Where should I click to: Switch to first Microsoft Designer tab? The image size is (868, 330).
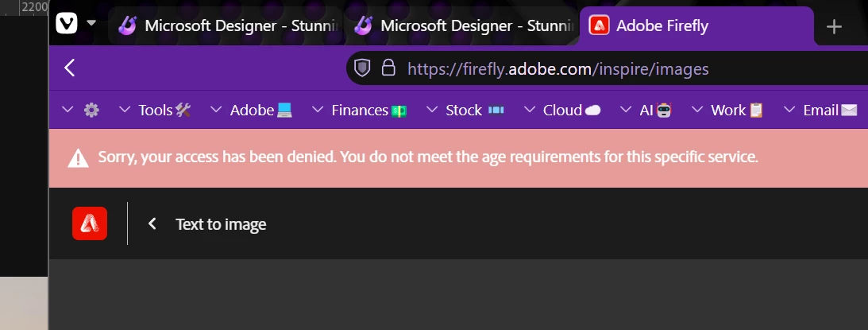coord(224,25)
